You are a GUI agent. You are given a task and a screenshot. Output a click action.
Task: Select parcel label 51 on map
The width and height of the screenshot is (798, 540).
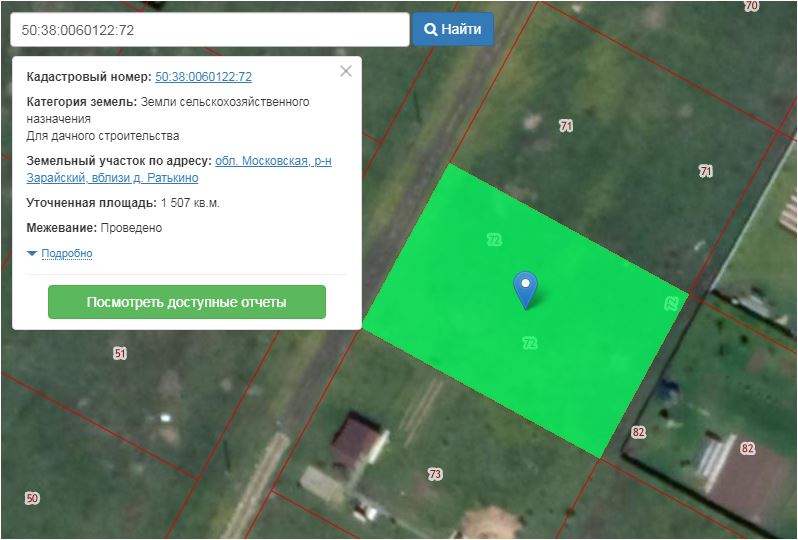(x=120, y=353)
